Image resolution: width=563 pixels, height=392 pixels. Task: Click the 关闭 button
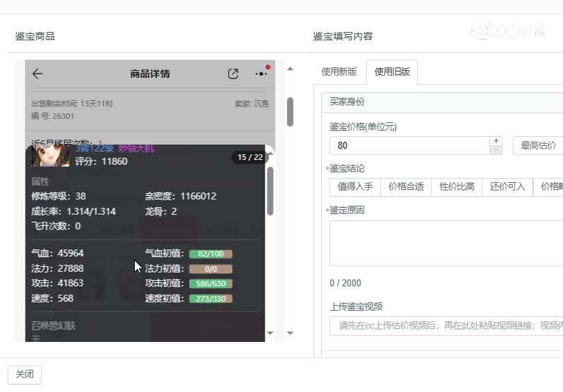click(x=25, y=375)
